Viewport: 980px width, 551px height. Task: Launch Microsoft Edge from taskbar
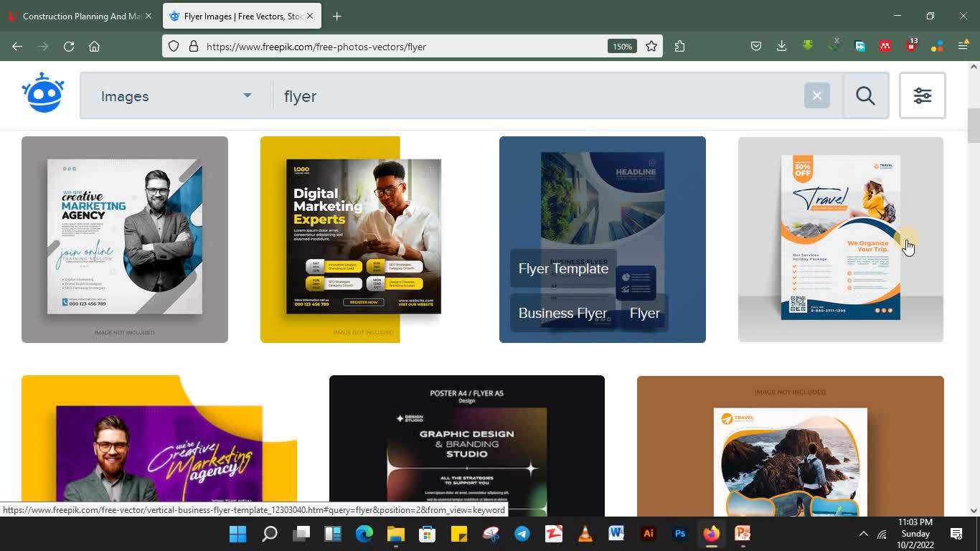click(364, 534)
